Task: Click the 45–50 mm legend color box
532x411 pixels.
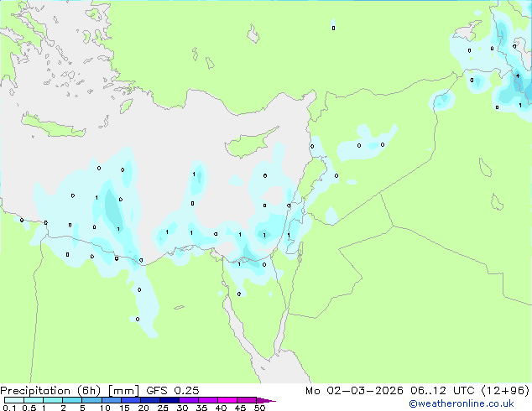Action: [x=247, y=400]
